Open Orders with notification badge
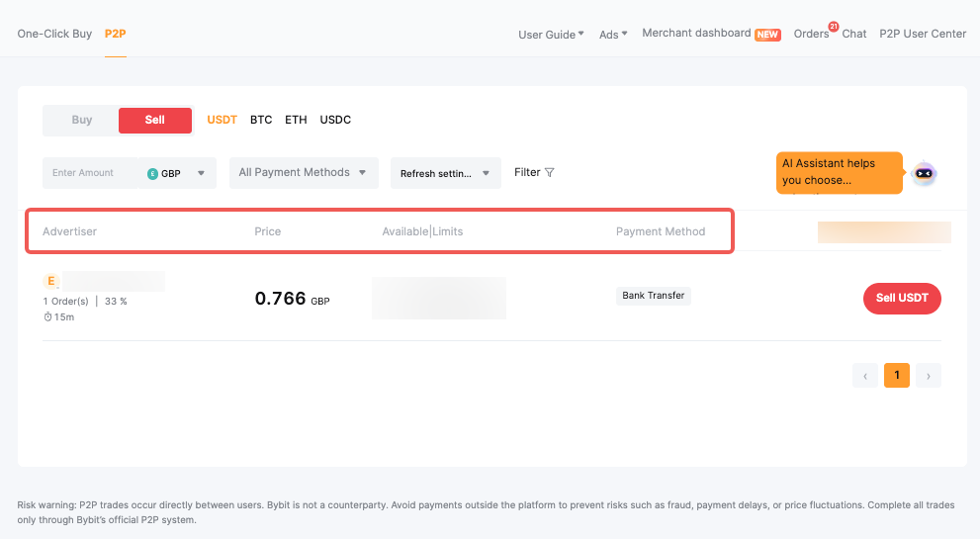Screen dimensions: 980x539 812,34
